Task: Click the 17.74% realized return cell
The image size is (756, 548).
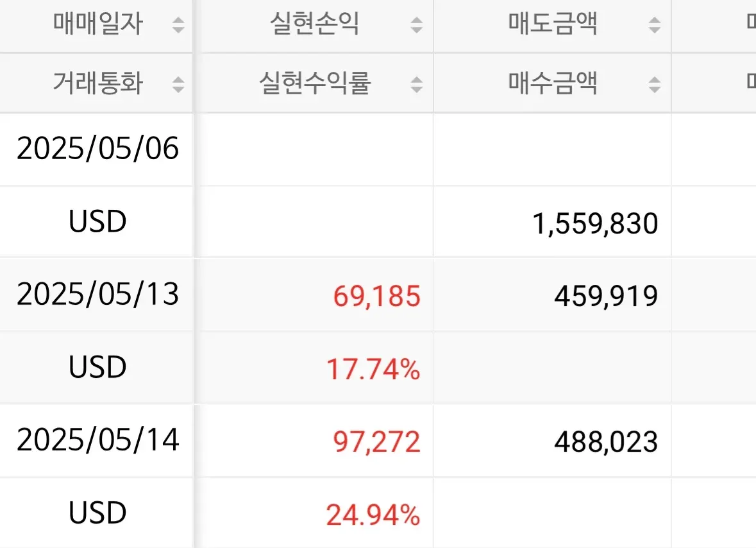Action: coord(373,369)
